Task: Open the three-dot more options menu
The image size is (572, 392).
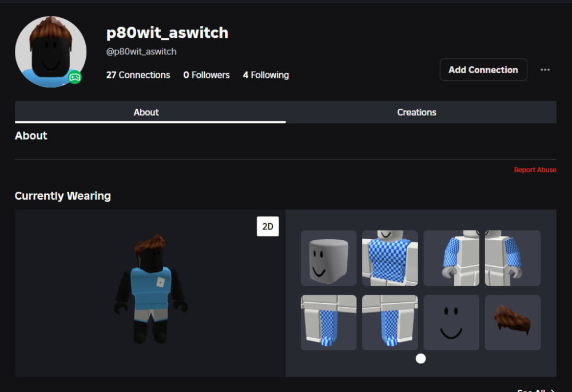Action: [x=545, y=70]
